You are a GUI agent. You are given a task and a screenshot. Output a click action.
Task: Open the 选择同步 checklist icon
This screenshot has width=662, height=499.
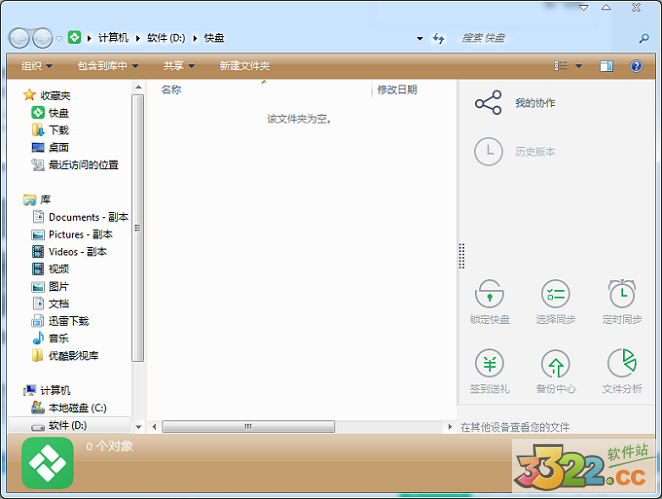pos(556,293)
